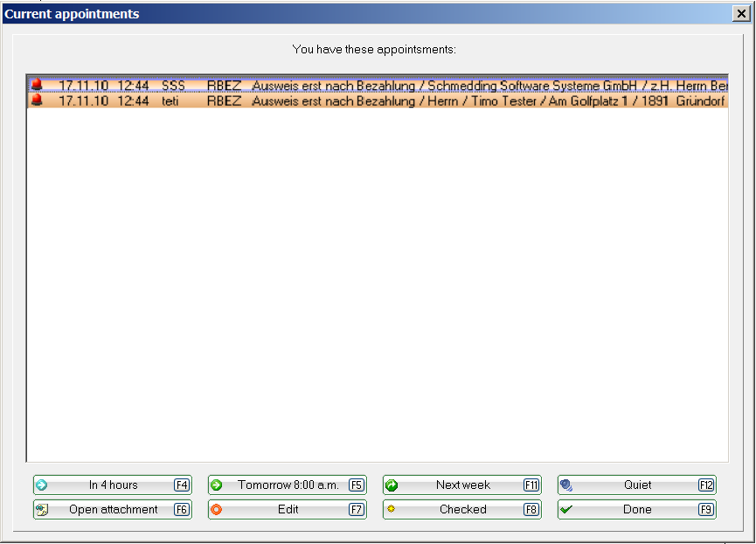Image resolution: width=756 pixels, height=544 pixels.
Task: Mark the appointment as Checked
Action: click(462, 509)
